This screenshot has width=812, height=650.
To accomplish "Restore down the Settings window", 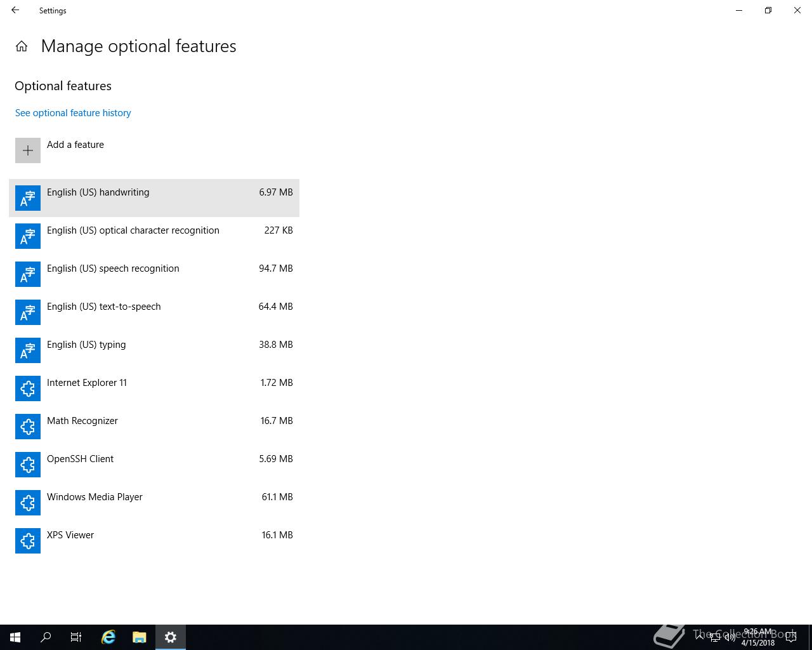I will tap(768, 10).
